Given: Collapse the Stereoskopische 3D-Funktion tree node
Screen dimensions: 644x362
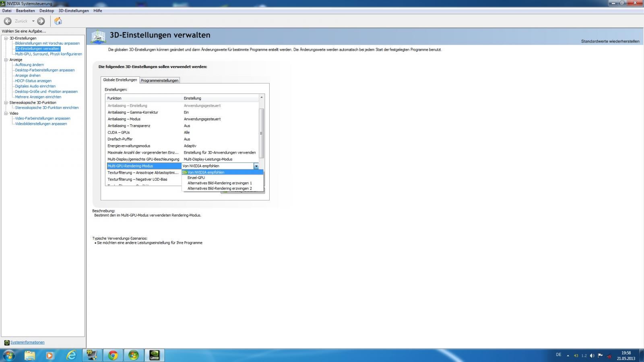Looking at the screenshot, I should pos(6,103).
